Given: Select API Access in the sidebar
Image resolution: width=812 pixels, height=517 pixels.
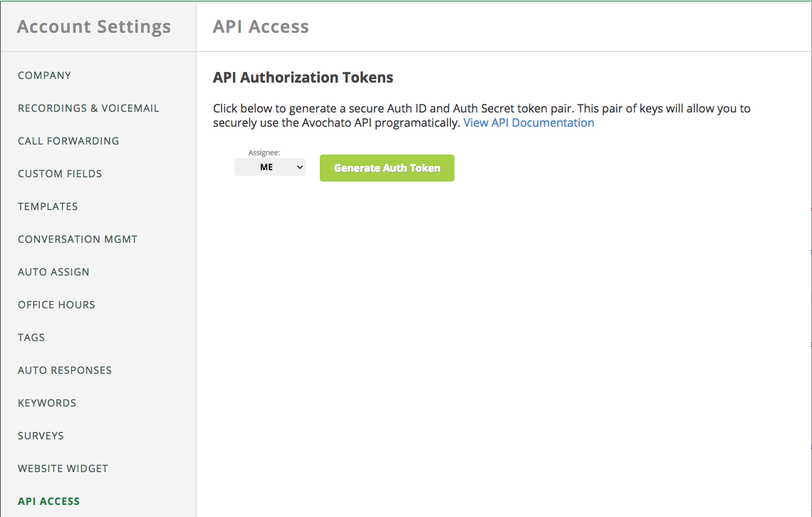Looking at the screenshot, I should click(x=48, y=501).
